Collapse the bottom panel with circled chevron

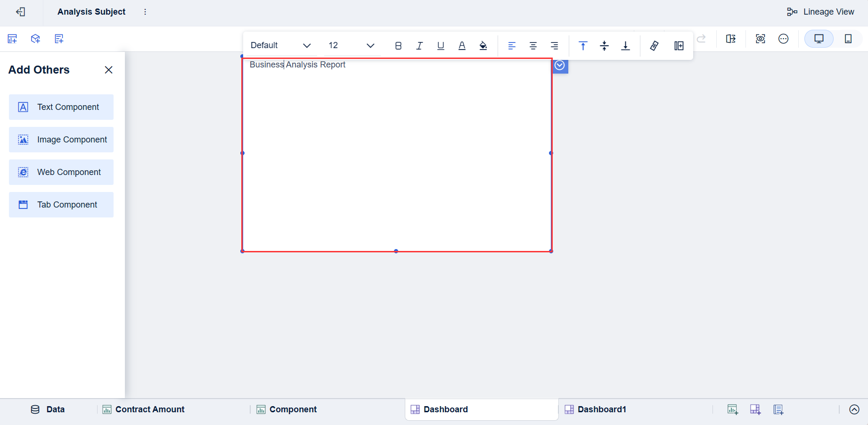pos(854,409)
